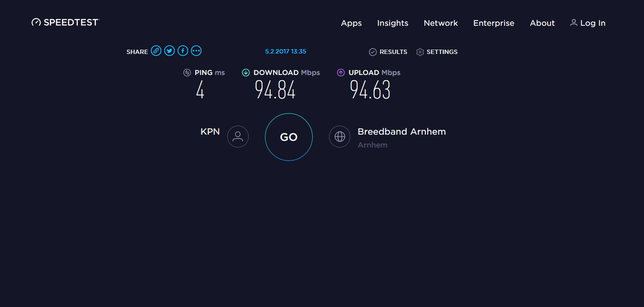Image resolution: width=644 pixels, height=307 pixels.
Task: Open more sharing options icon
Action: pyautogui.click(x=196, y=51)
